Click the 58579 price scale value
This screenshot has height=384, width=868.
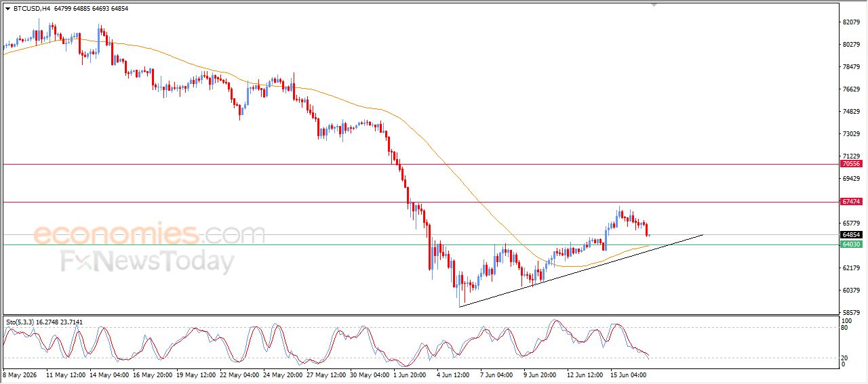click(x=850, y=312)
